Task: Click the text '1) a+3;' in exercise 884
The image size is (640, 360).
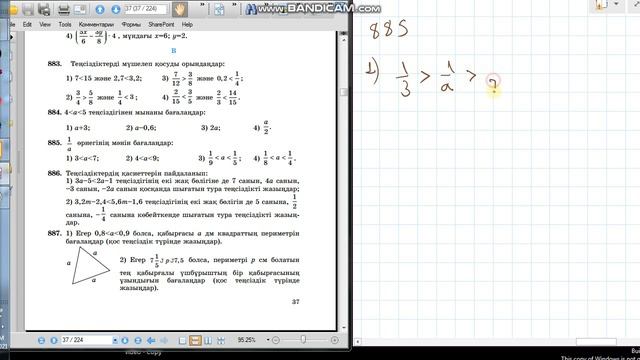Action: (78, 128)
